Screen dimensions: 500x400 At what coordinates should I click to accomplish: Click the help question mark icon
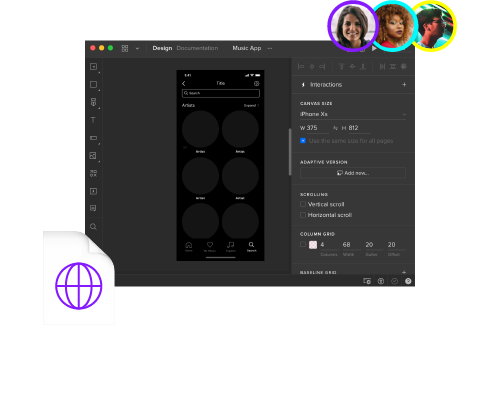click(408, 281)
